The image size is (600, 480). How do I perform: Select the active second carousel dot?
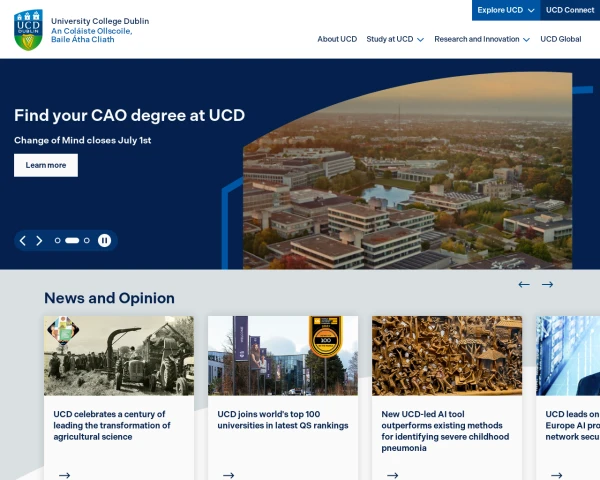click(72, 240)
